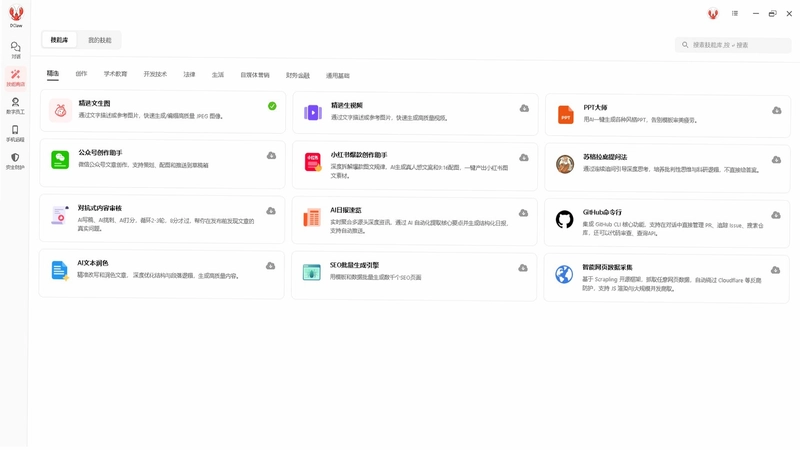Select the 开发技术 category tab
The height and width of the screenshot is (450, 800).
click(155, 74)
